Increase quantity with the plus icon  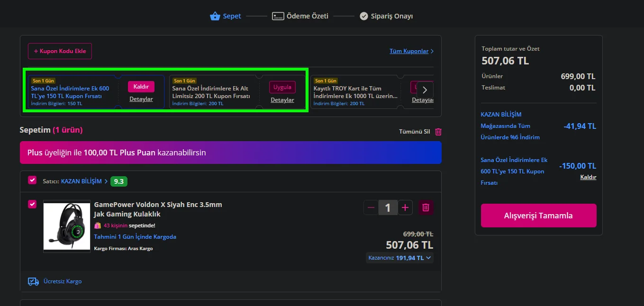405,207
